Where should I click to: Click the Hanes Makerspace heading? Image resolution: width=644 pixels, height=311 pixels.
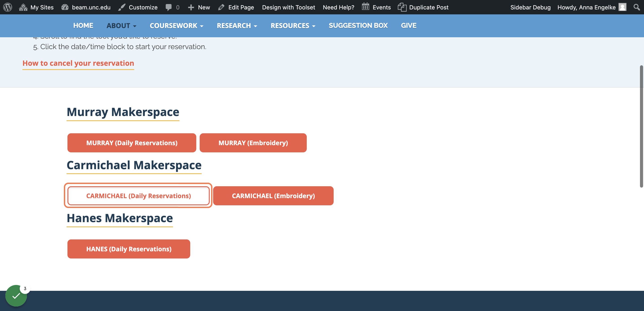[x=120, y=218]
